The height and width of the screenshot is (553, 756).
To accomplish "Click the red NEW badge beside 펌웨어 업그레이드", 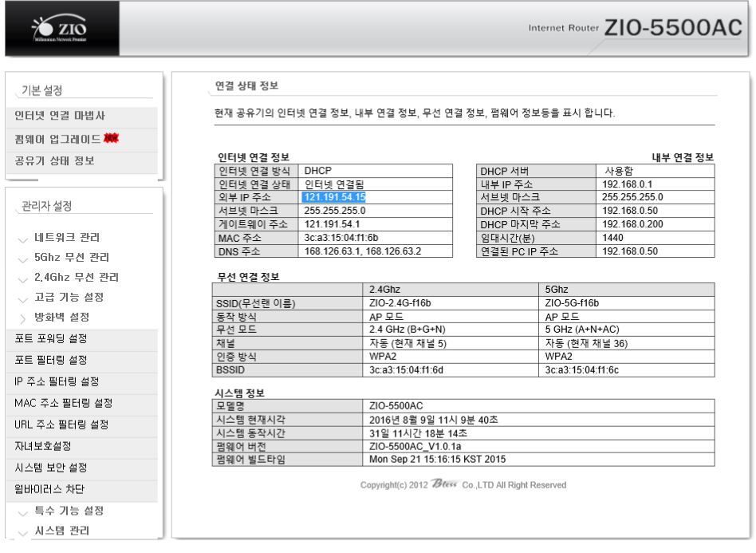I will tap(116, 138).
